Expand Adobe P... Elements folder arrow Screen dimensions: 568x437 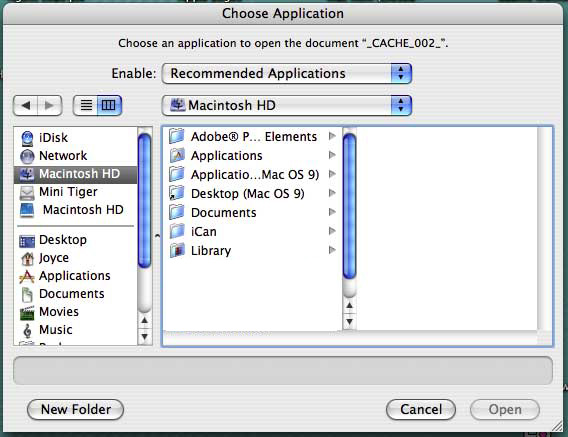332,136
